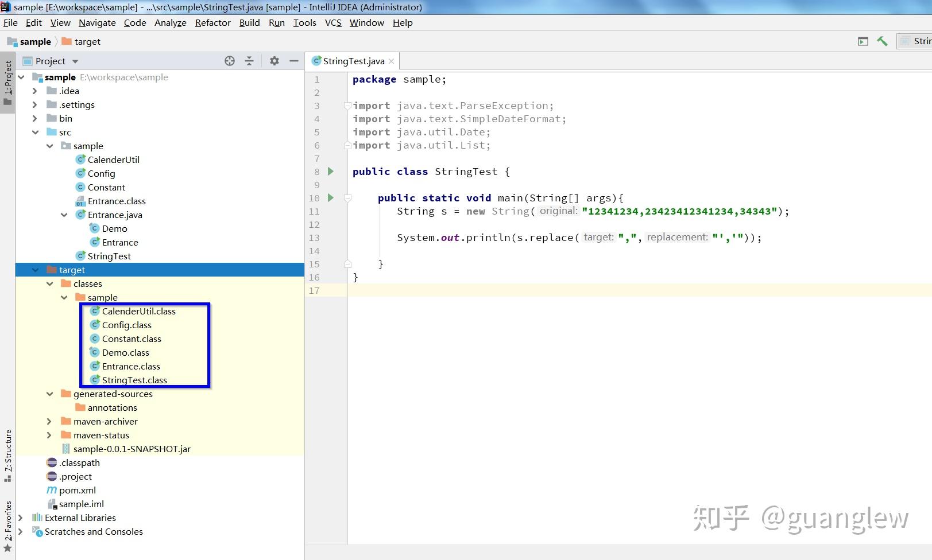Select Entrance.class in target classes
Screen dimensions: 932x560
click(x=131, y=366)
